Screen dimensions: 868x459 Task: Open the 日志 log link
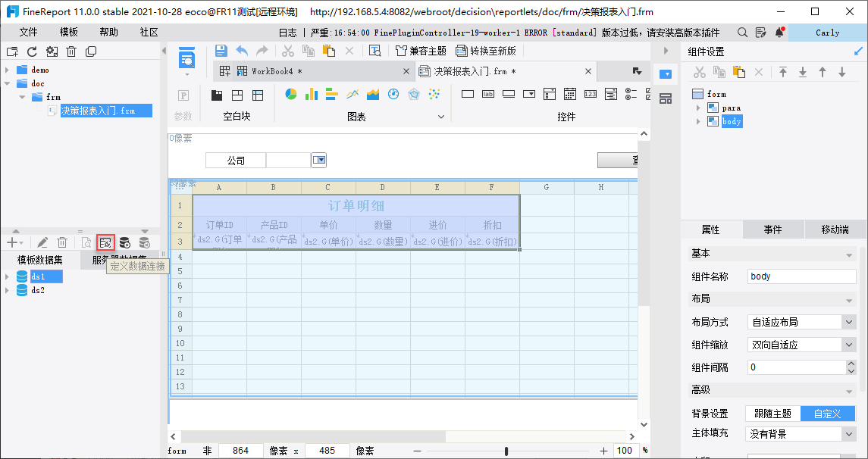click(x=287, y=33)
